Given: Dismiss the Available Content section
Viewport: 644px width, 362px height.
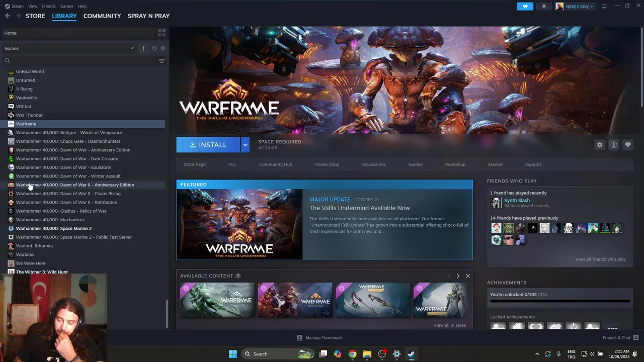Looking at the screenshot, I should click(468, 276).
